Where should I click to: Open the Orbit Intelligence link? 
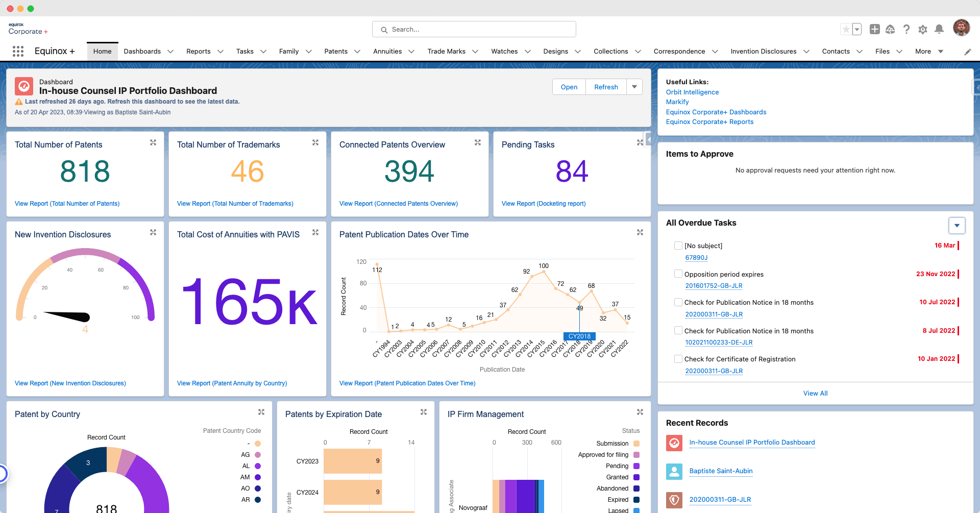point(692,92)
